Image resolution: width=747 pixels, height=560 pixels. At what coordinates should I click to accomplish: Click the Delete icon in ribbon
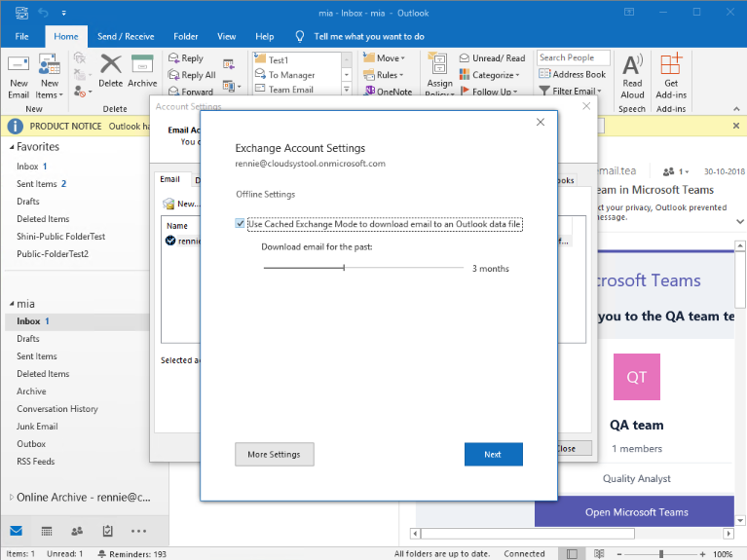(x=110, y=70)
